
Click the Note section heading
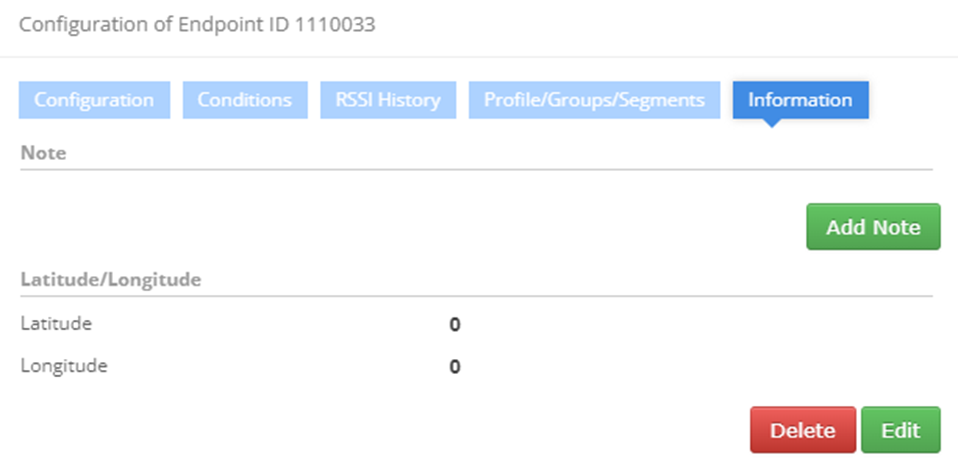point(43,153)
